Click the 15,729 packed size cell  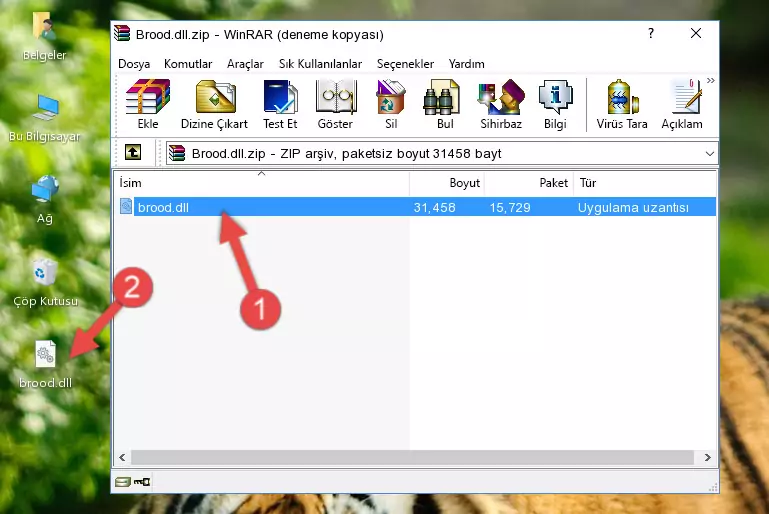510,207
